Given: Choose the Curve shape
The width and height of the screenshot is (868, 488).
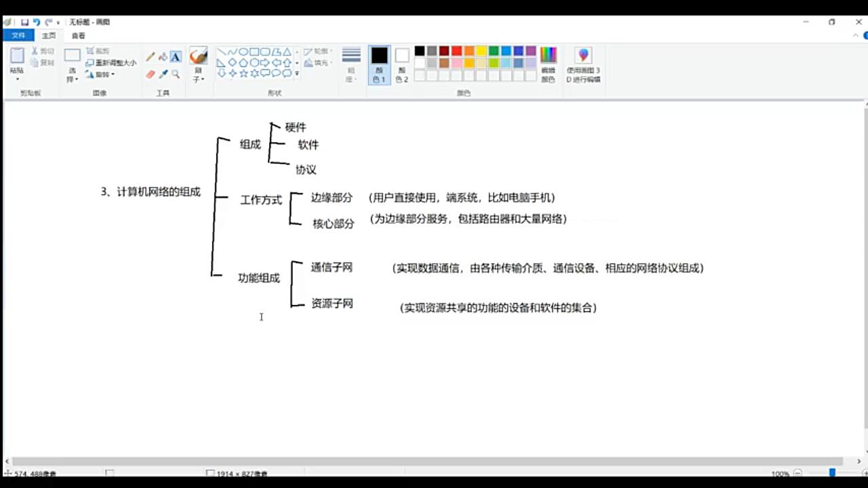Looking at the screenshot, I should [232, 52].
